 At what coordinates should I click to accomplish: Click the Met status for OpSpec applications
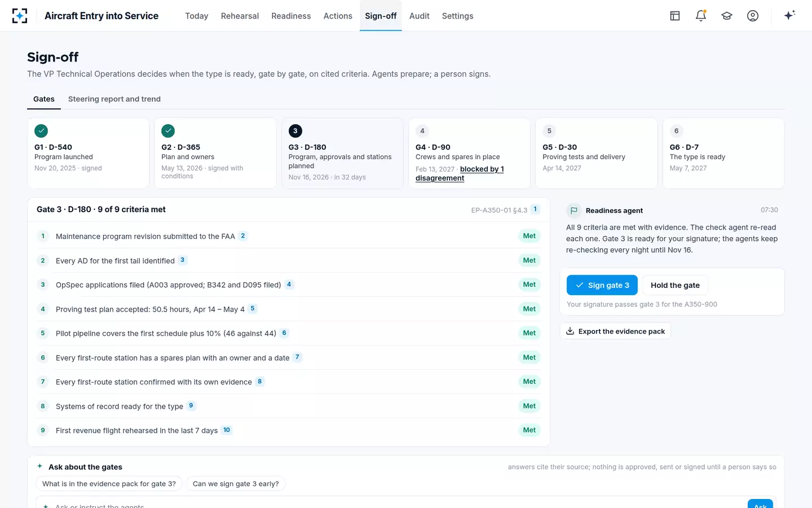529,284
